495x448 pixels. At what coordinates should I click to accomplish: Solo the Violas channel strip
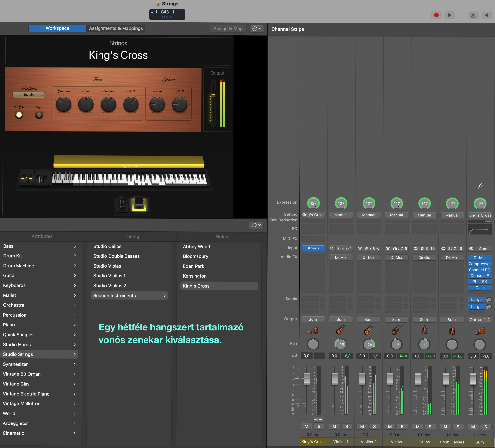point(402,426)
